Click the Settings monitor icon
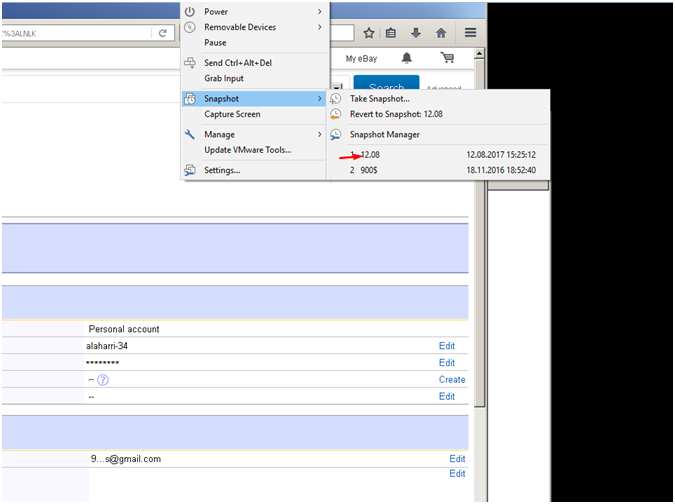Image resolution: width=675 pixels, height=504 pixels. coord(190,170)
